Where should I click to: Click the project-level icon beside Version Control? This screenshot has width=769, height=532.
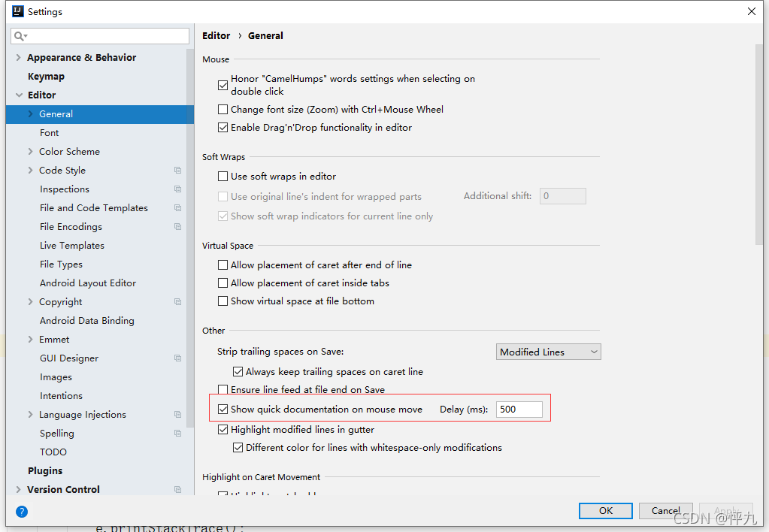coord(177,490)
